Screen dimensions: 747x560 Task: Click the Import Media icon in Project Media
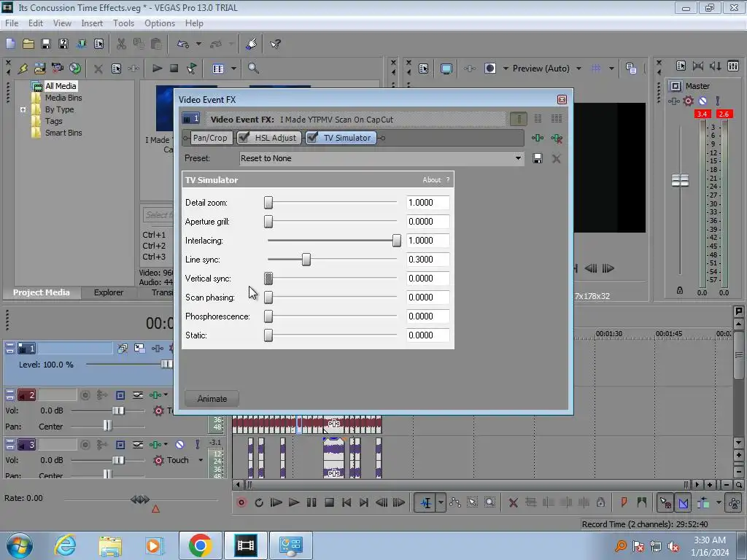coord(39,69)
